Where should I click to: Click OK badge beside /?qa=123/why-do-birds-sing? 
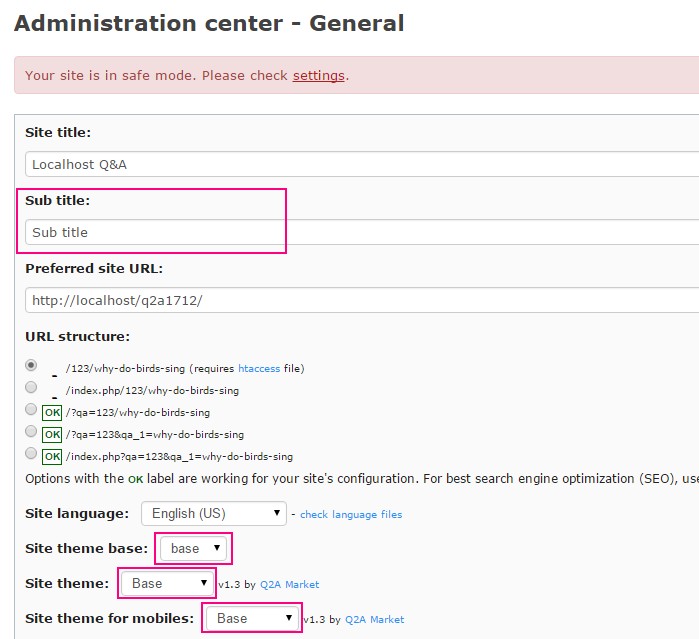pyautogui.click(x=52, y=411)
